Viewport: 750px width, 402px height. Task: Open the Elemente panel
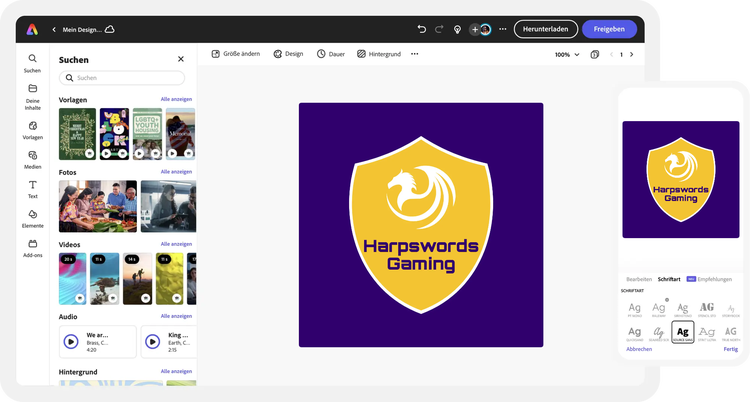click(33, 214)
